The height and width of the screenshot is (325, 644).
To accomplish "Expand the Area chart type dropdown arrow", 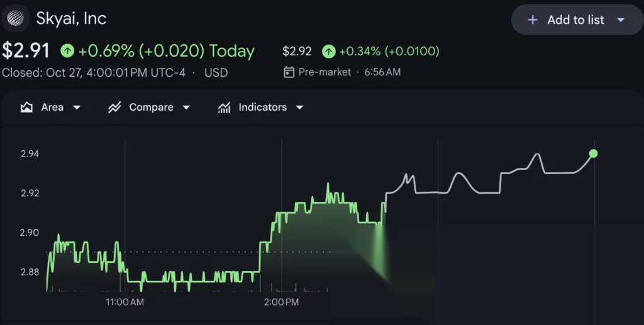I will click(x=77, y=107).
